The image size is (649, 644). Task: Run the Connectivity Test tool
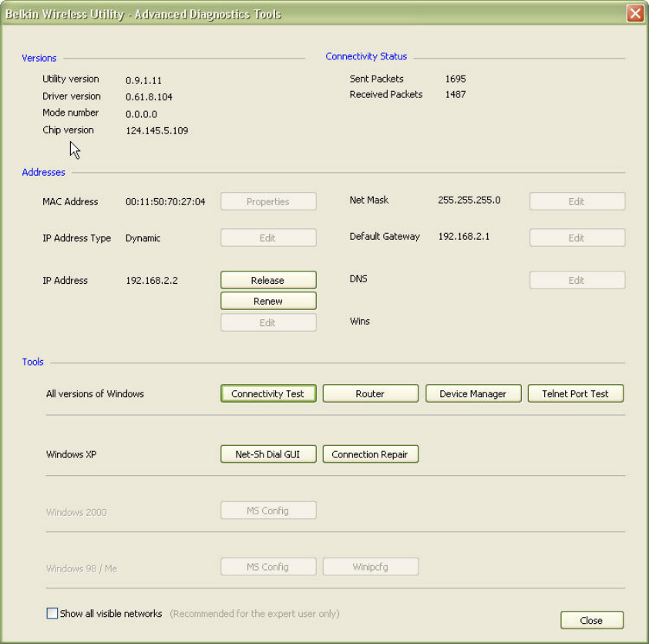(x=268, y=393)
